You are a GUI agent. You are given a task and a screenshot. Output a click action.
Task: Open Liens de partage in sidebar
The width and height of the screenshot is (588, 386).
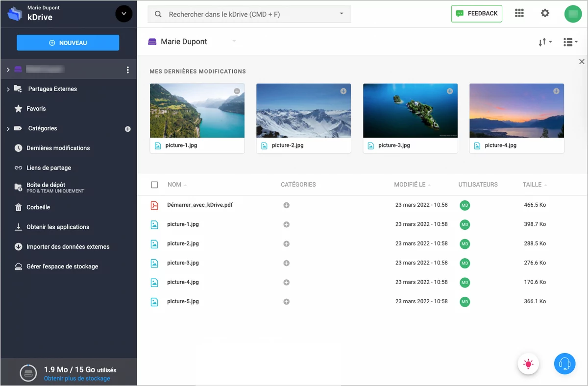(x=49, y=168)
